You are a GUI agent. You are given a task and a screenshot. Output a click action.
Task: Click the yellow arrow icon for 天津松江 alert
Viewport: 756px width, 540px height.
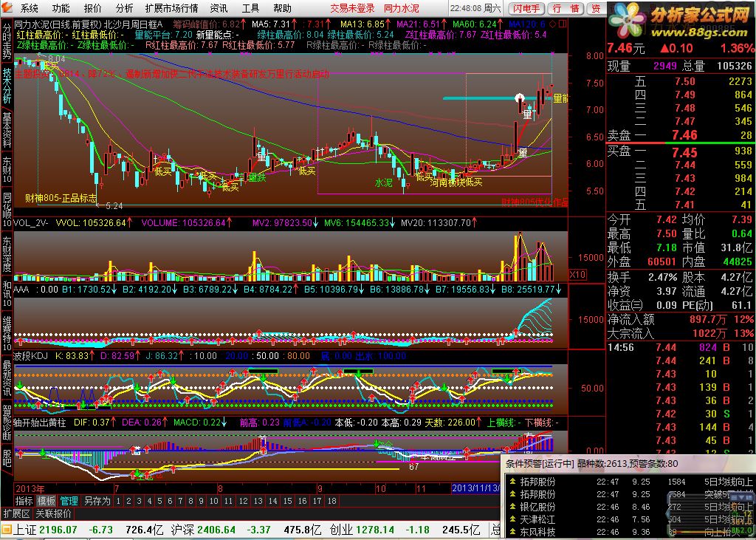click(512, 519)
